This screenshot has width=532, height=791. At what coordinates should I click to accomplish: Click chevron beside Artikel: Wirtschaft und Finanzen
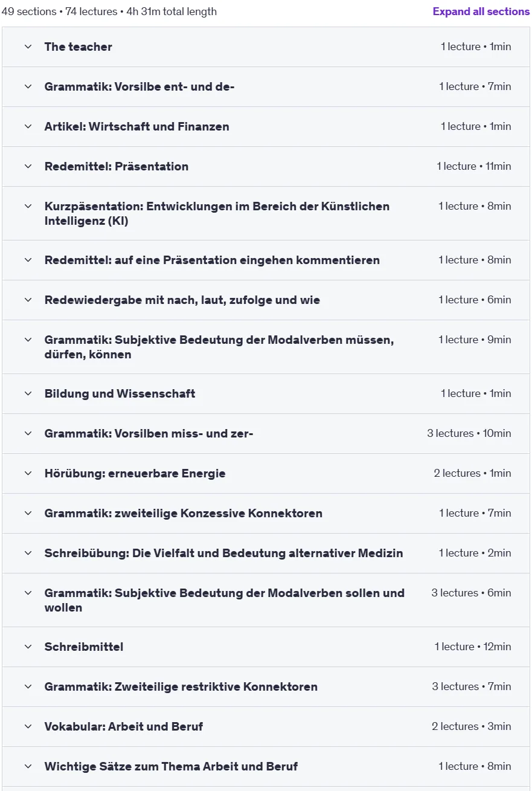[x=28, y=126]
